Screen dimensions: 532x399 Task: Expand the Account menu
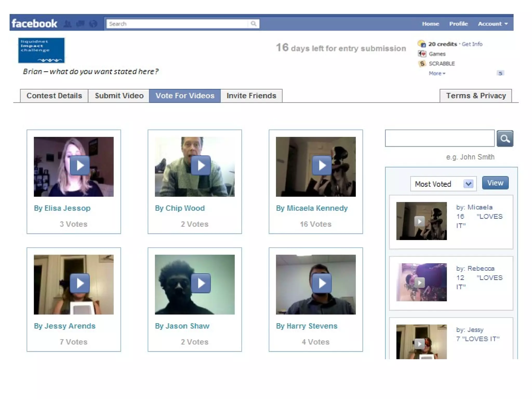click(493, 24)
